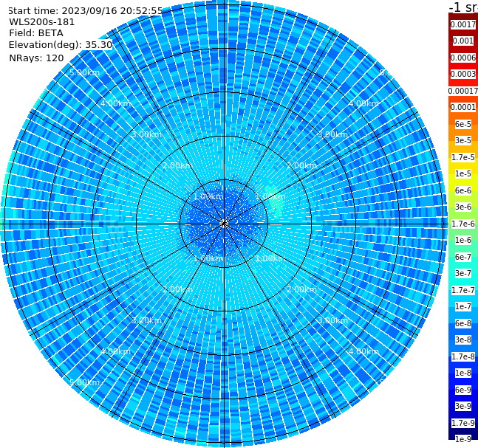Image resolution: width=478 pixels, height=448 pixels.
Task: Click the 1.7e-6 tick label
Action: [463, 224]
